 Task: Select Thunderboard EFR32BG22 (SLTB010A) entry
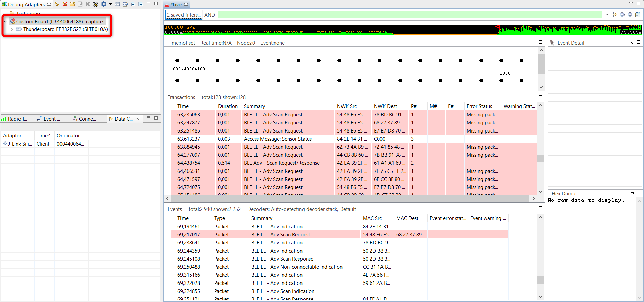click(x=66, y=29)
